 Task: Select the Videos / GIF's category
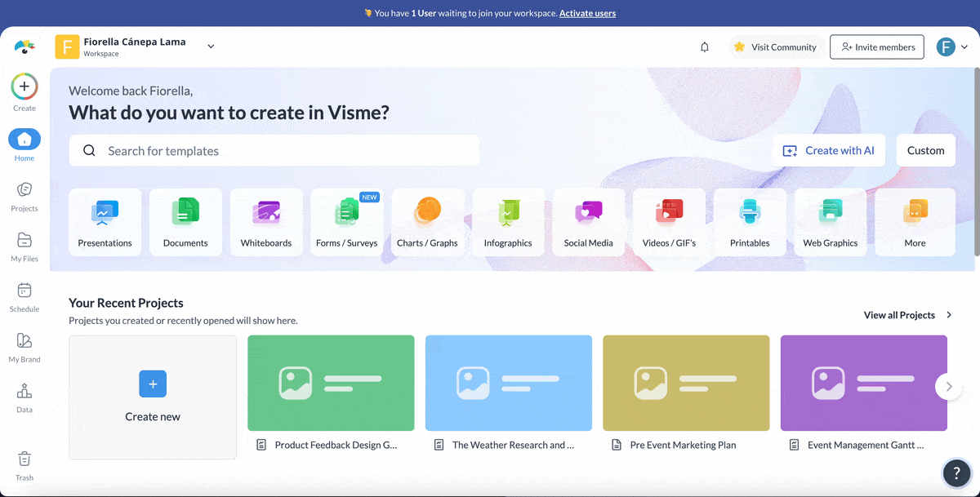pos(670,221)
